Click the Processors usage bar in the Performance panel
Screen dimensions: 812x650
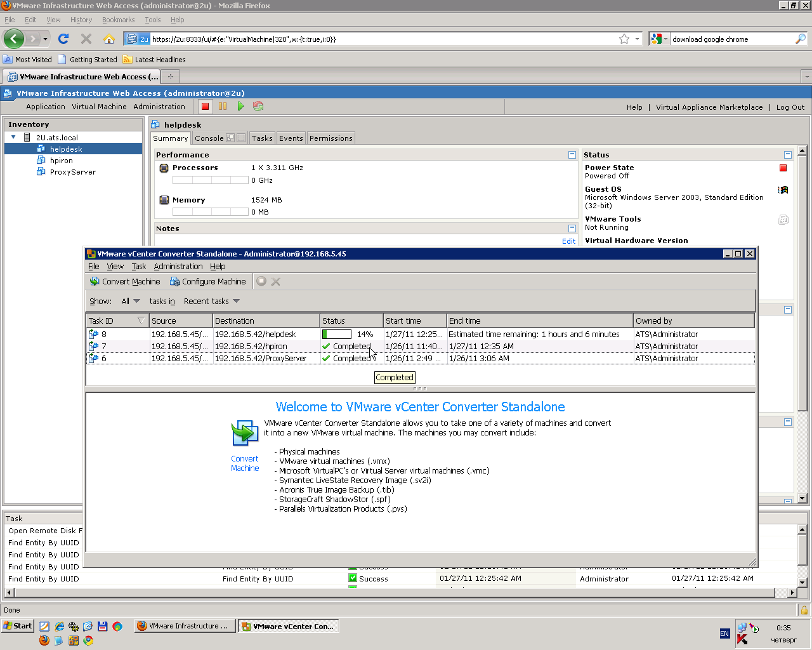pyautogui.click(x=210, y=180)
